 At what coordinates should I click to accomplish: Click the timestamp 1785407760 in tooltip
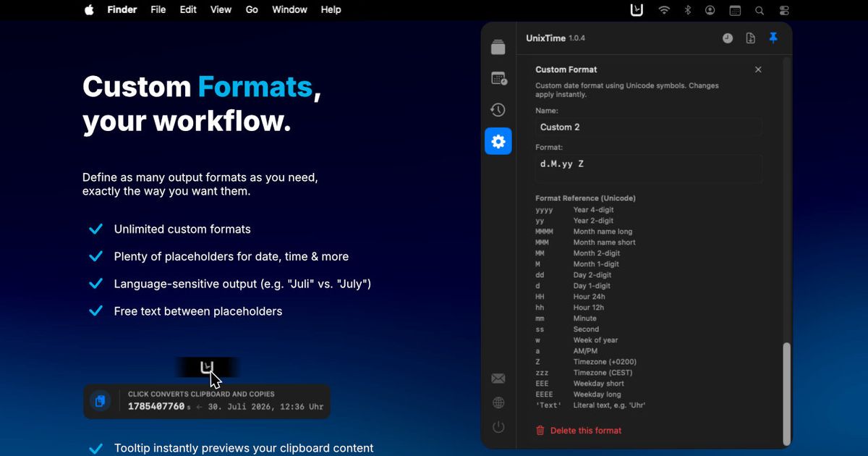tap(156, 406)
